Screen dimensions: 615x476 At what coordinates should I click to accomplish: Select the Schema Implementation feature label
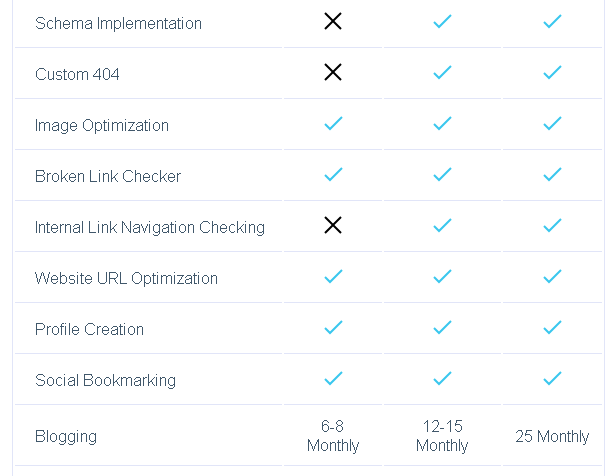coord(118,23)
